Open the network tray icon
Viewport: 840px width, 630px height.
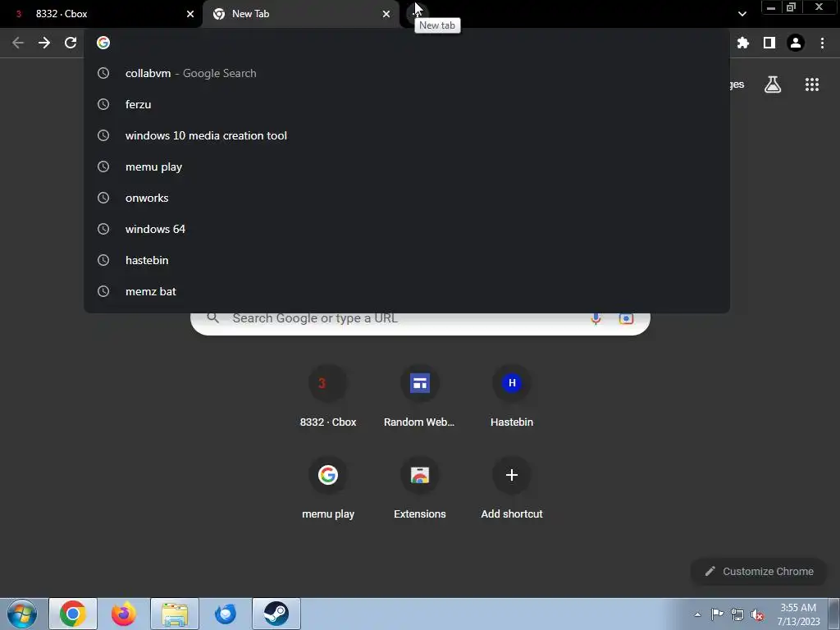click(737, 614)
